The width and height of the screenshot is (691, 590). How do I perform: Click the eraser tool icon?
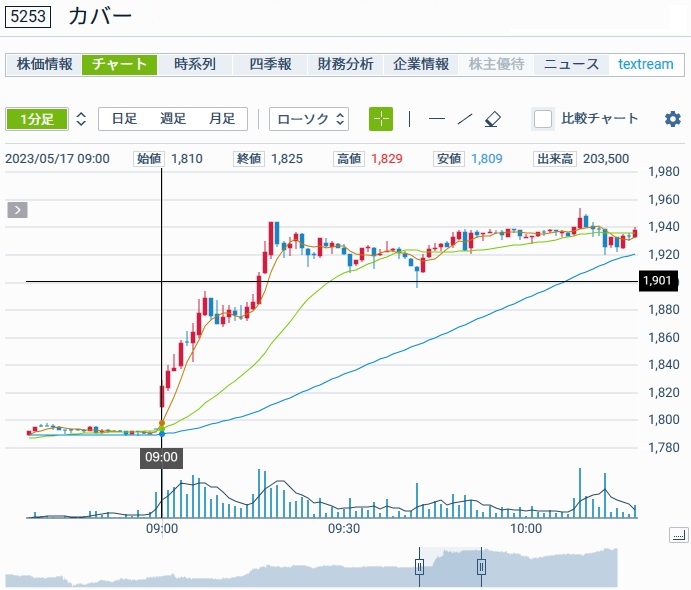coord(491,119)
